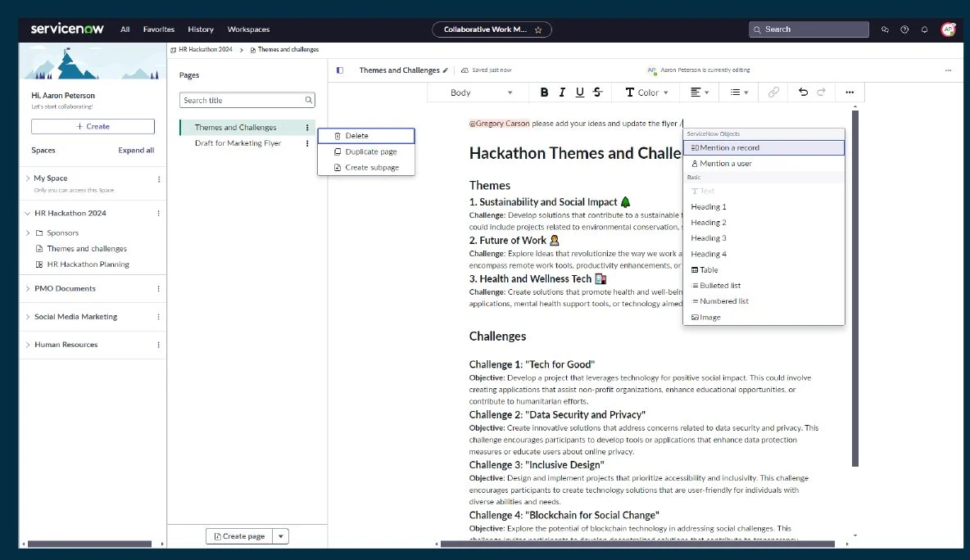Click the insert link icon

pyautogui.click(x=773, y=92)
